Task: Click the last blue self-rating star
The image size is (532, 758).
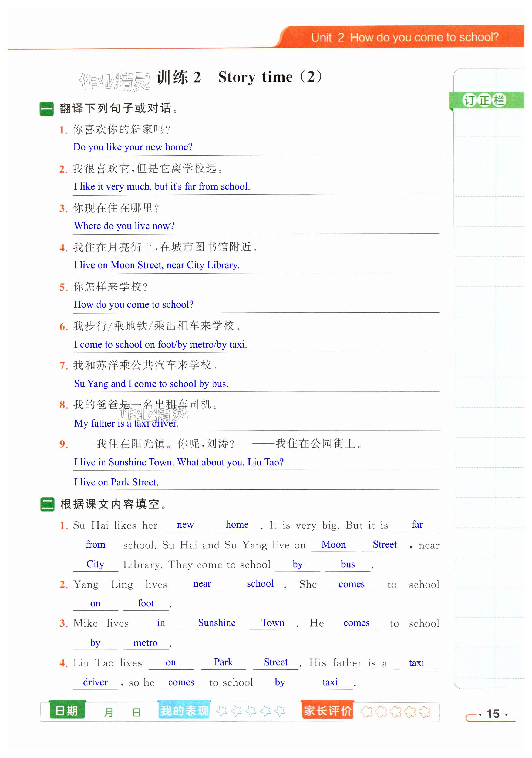Action: pyautogui.click(x=280, y=711)
